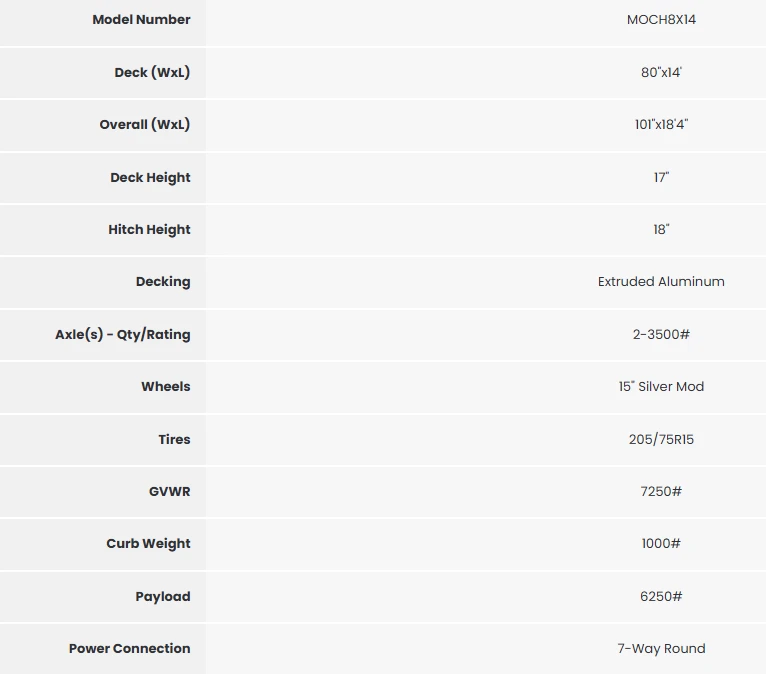Viewport: 766px width, 674px height.
Task: Click the Model Number row label
Action: (141, 20)
